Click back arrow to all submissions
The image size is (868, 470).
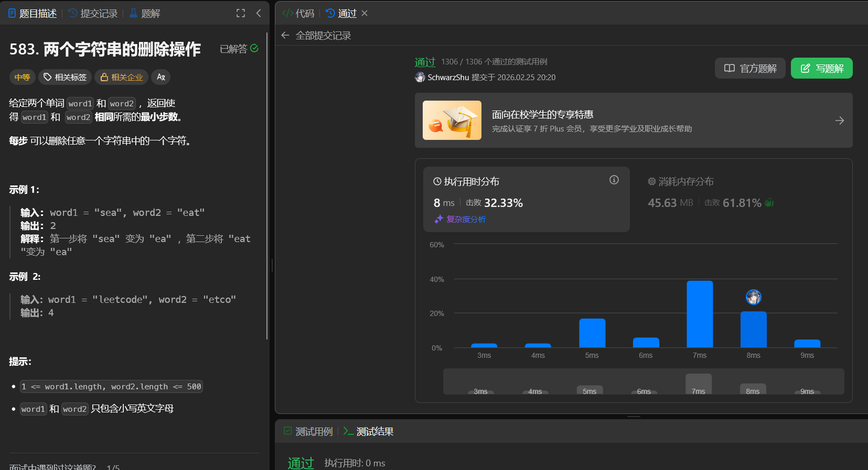click(285, 35)
